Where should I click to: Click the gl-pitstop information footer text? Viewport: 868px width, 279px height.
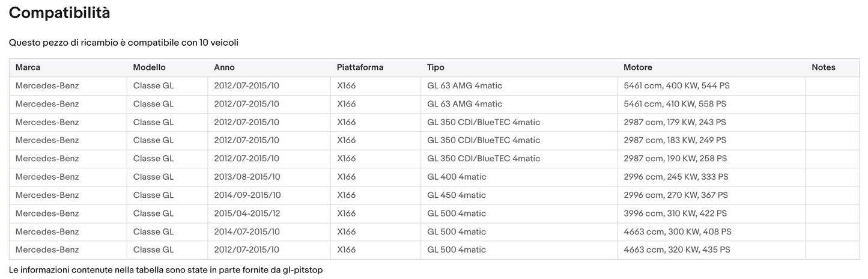coord(166,270)
